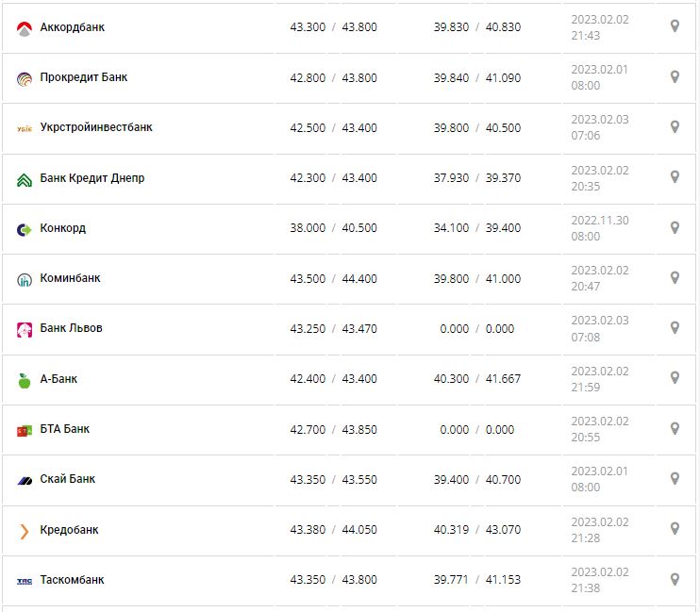Click the А-Банк green apple logo

click(25, 380)
